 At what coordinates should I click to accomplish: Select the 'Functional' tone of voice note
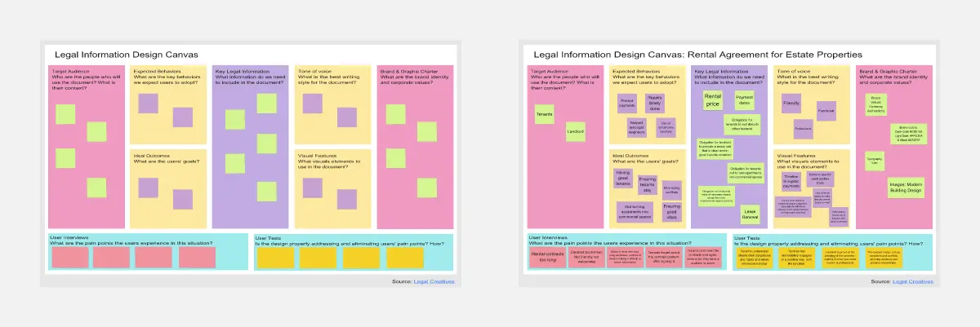(x=826, y=110)
